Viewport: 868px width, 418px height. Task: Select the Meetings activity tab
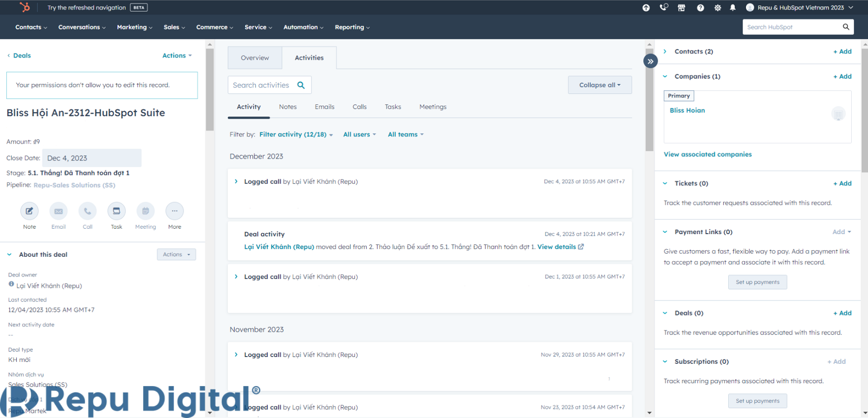pos(433,107)
